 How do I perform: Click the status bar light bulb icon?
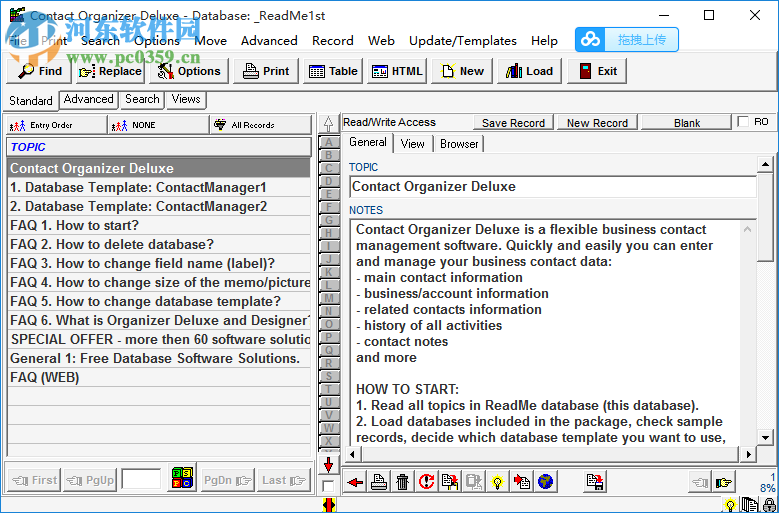click(730, 505)
